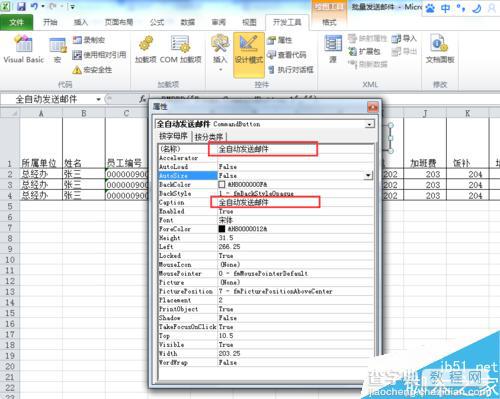Open the XML 源 source pane

pyautogui.click(x=333, y=49)
